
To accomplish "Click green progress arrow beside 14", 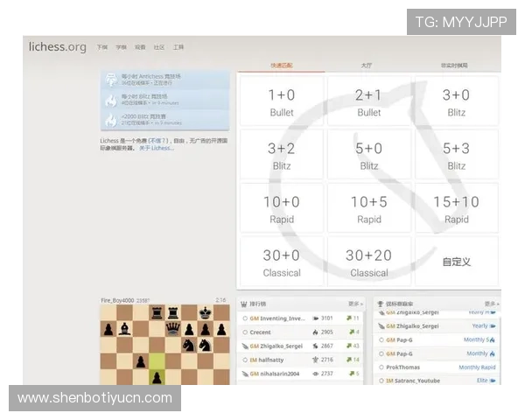I will pos(349,360).
